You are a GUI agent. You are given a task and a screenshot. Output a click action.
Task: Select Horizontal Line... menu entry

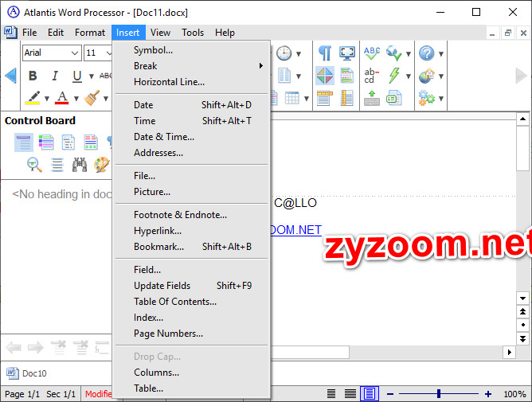[x=192, y=82]
